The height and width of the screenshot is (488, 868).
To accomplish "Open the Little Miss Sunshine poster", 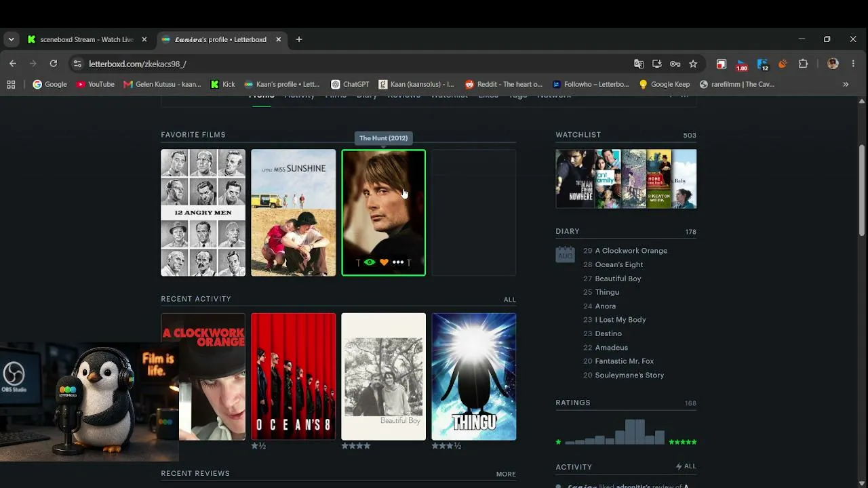I will pyautogui.click(x=293, y=213).
